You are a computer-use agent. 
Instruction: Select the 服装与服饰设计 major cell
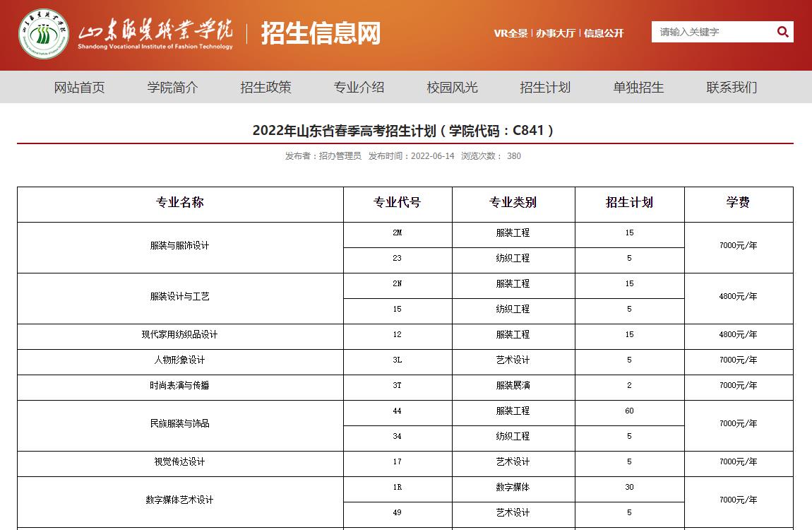[x=179, y=246]
